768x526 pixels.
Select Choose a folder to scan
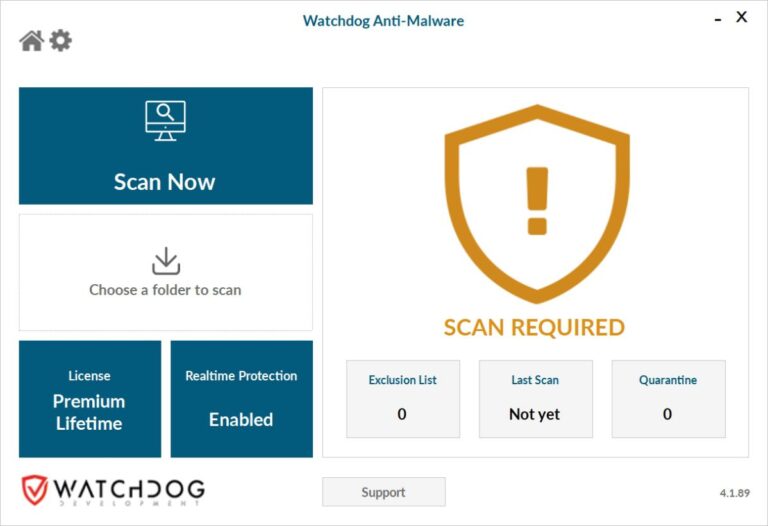tap(166, 272)
